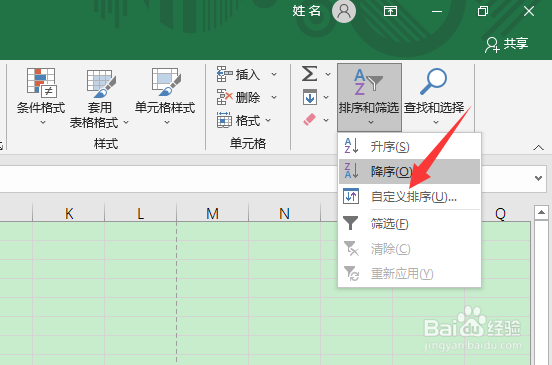Select column M header
This screenshot has height=365, width=552.
212,213
